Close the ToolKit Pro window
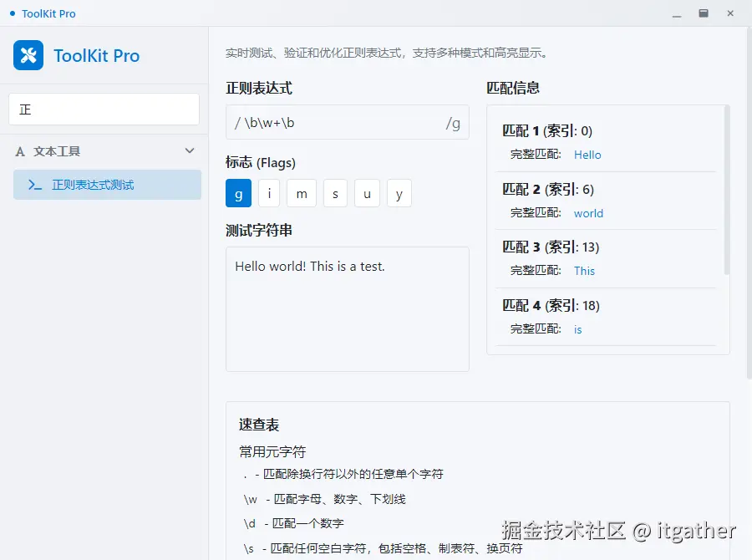752x560 pixels. tap(730, 13)
